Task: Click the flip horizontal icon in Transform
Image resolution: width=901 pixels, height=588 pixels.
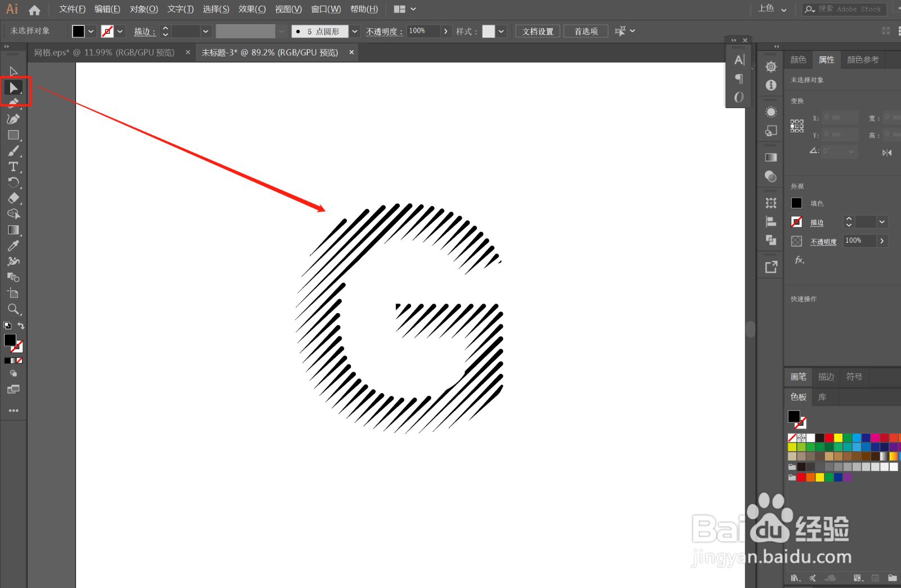Action: tap(887, 153)
